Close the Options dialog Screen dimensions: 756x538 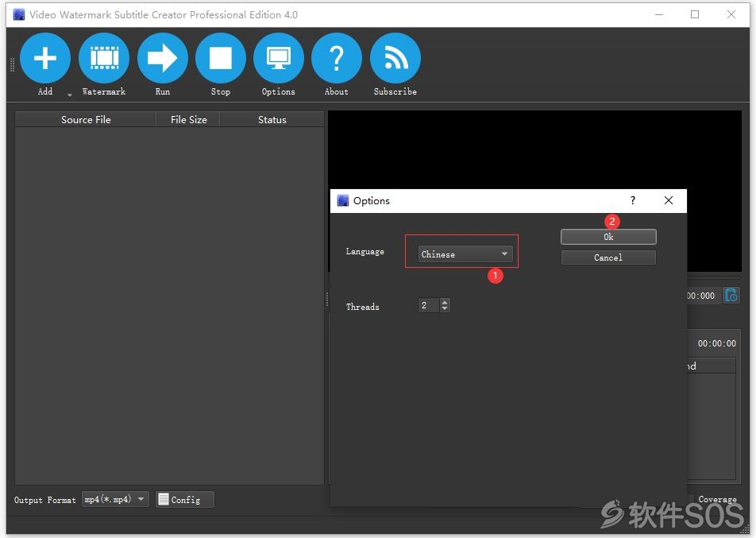(669, 201)
